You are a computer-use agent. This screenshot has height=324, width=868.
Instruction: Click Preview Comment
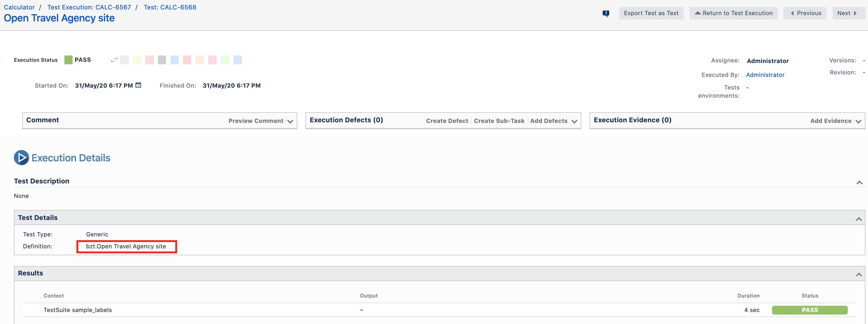(256, 121)
